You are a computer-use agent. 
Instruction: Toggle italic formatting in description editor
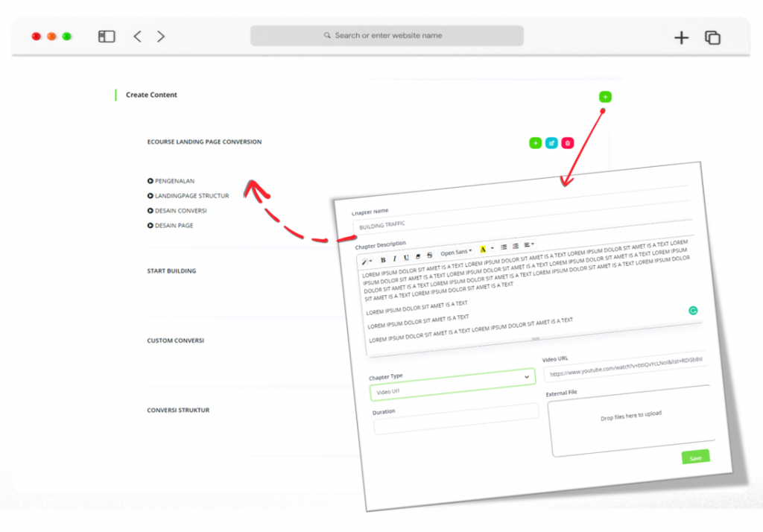[x=395, y=259]
